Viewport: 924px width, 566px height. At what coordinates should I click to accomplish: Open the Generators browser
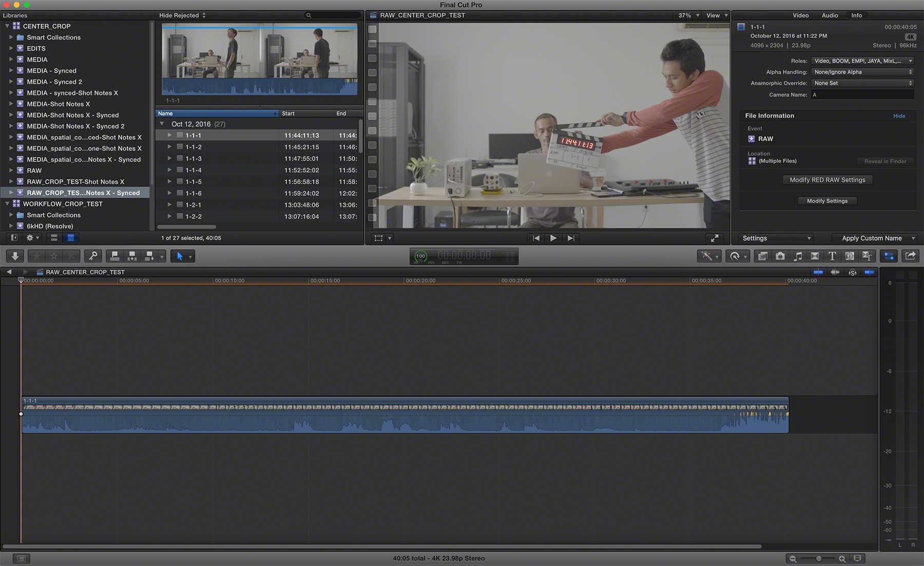tap(850, 256)
